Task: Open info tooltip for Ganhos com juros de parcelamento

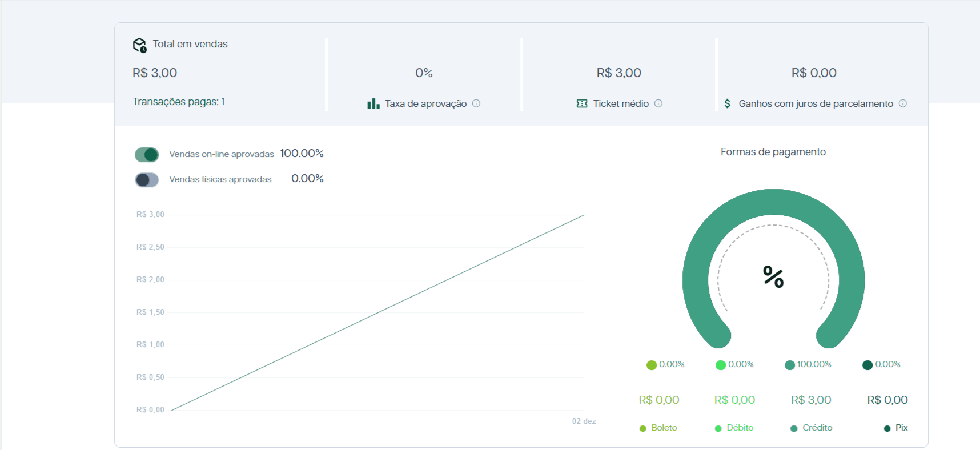Action: point(903,103)
